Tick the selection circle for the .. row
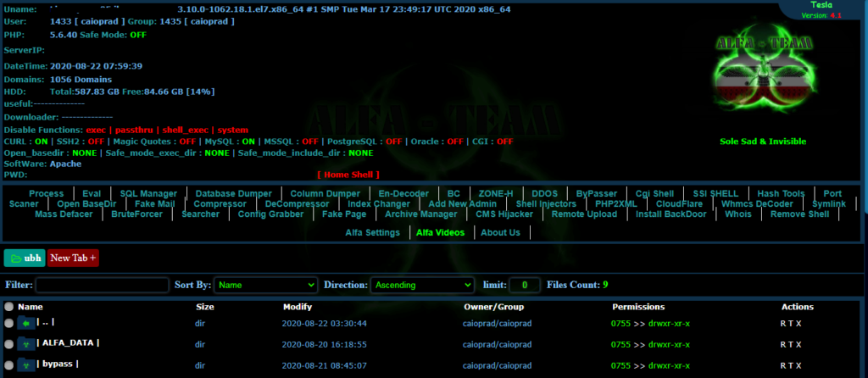The height and width of the screenshot is (378, 868). pos(8,323)
